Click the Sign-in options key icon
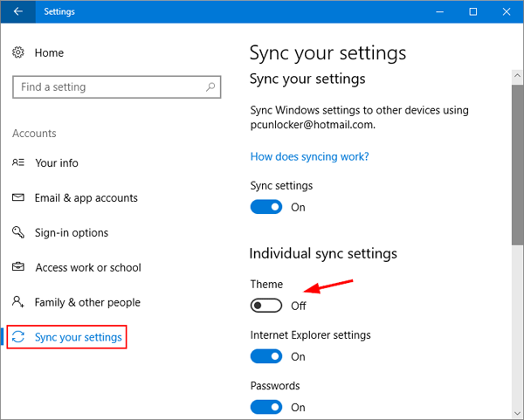The width and height of the screenshot is (524, 420). pos(18,233)
